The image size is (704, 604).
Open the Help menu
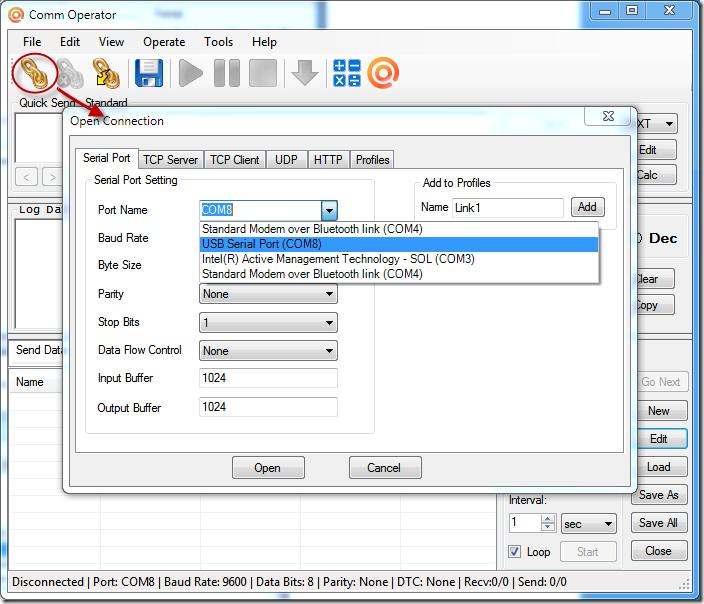(264, 42)
